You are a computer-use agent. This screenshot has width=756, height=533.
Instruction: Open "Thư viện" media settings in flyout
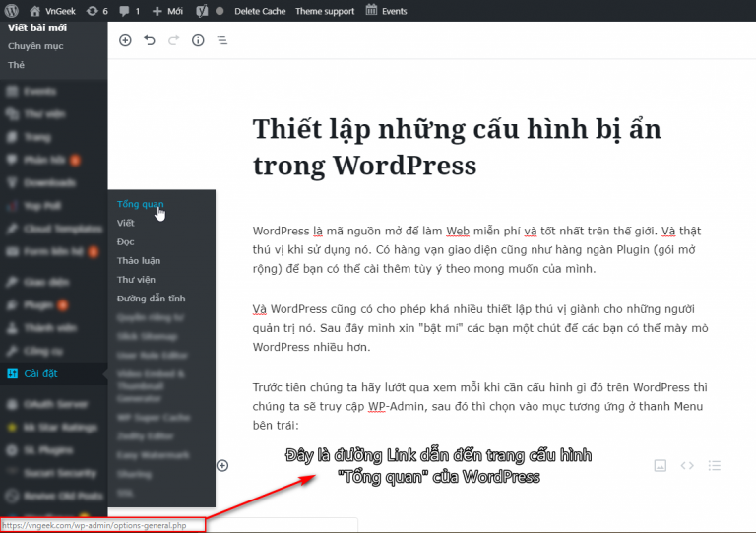click(136, 279)
